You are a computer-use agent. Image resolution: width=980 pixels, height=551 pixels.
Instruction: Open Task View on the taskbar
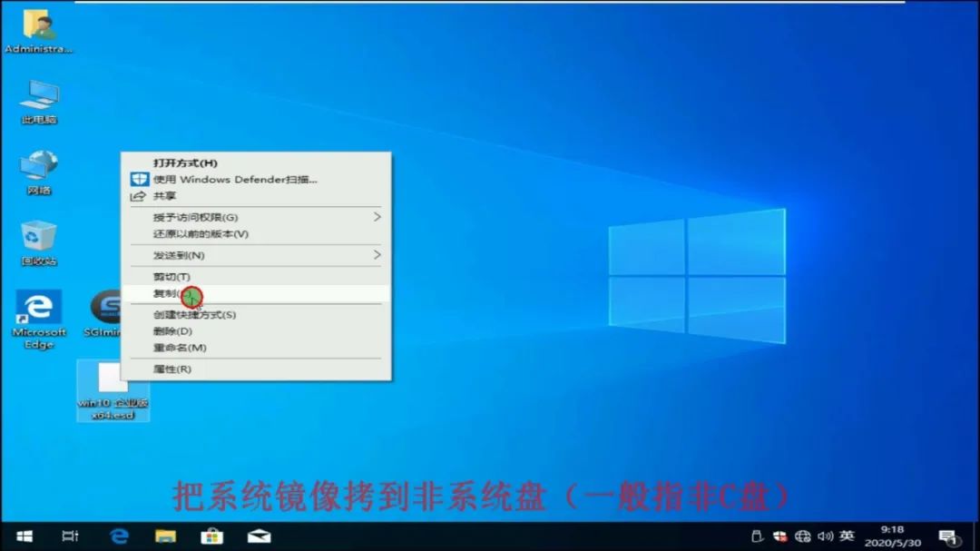pyautogui.click(x=70, y=536)
